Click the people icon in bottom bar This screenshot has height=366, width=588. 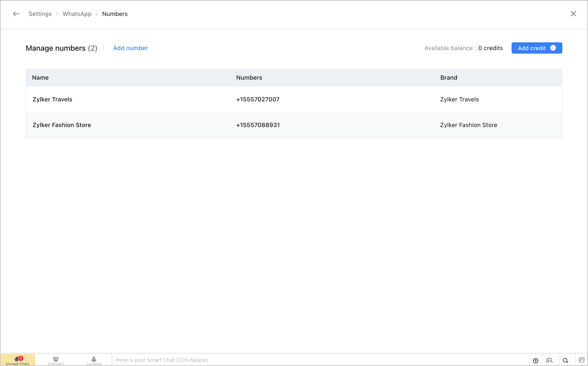pos(549,361)
